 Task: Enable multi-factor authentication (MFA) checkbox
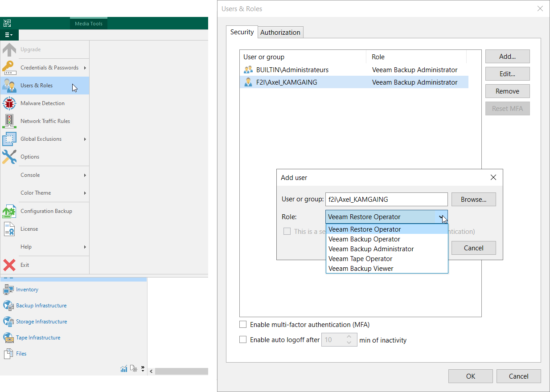click(243, 325)
